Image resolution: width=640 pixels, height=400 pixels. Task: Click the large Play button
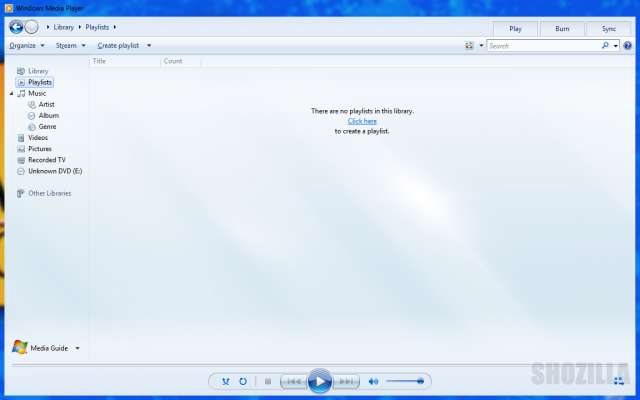(x=320, y=381)
